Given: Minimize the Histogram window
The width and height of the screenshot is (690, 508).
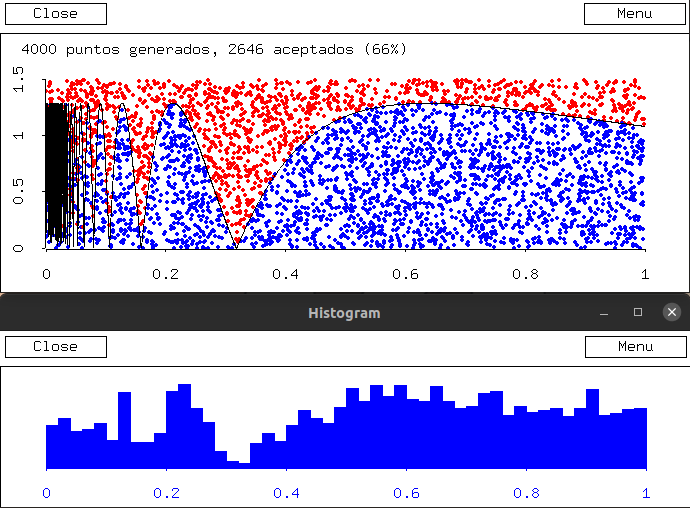Looking at the screenshot, I should pos(604,313).
